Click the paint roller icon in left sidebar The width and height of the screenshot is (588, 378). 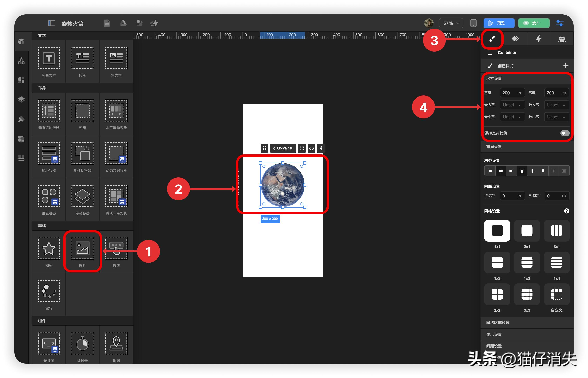(22, 120)
